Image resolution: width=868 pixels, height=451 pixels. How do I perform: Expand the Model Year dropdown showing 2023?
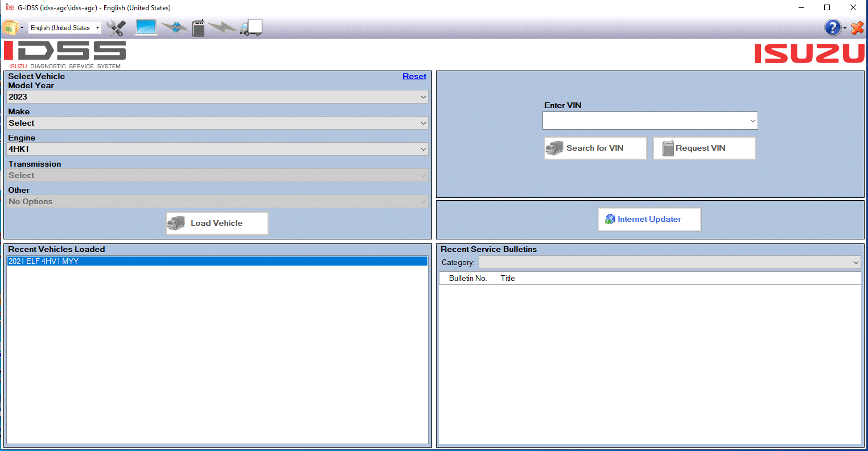coord(217,97)
